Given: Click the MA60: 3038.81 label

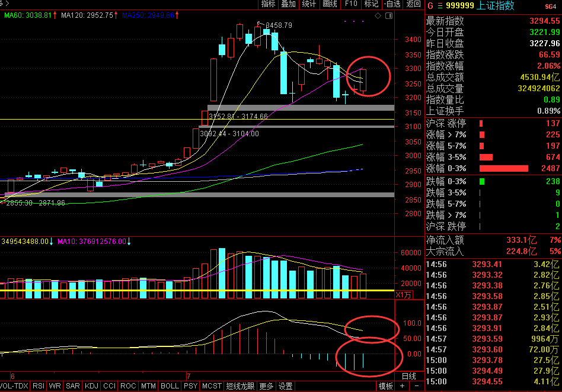Looking at the screenshot, I should [x=28, y=15].
